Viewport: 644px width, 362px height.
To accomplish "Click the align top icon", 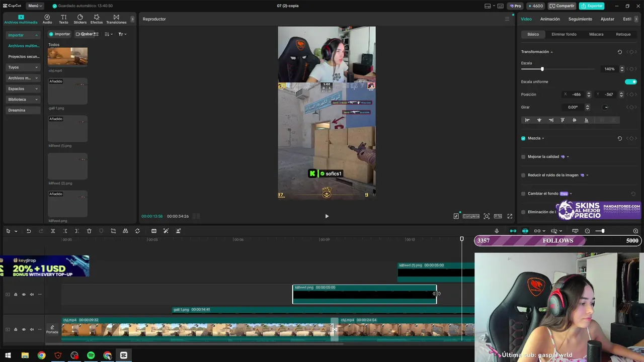I will click(x=562, y=120).
